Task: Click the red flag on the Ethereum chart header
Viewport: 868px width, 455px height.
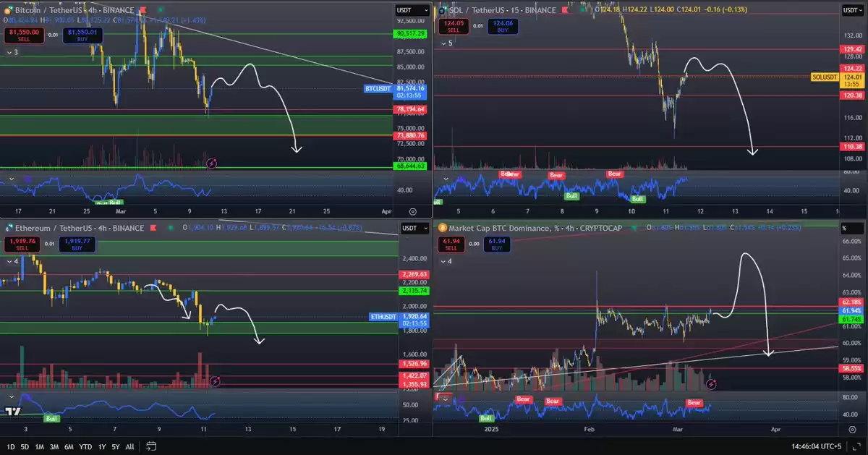Action: [153, 229]
